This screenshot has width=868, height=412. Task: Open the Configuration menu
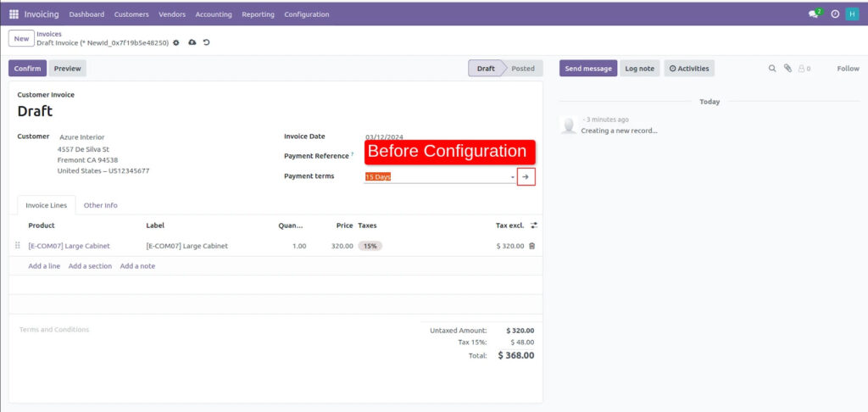(307, 14)
